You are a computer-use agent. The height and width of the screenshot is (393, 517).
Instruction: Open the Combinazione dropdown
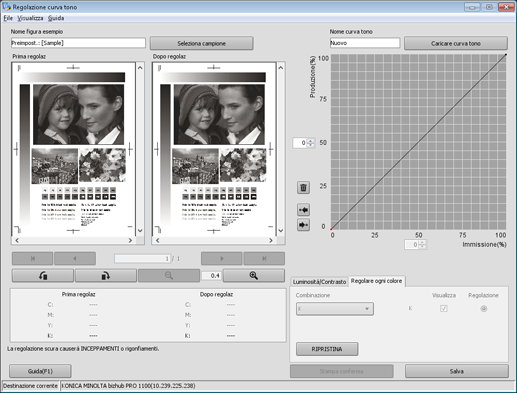tap(335, 309)
